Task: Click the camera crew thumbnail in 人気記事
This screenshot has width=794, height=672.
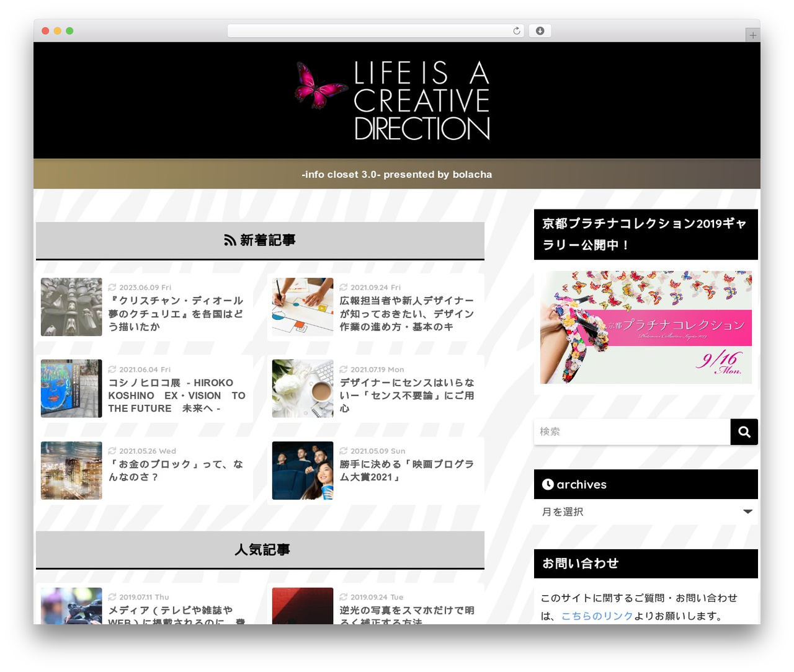Action: click(x=71, y=606)
